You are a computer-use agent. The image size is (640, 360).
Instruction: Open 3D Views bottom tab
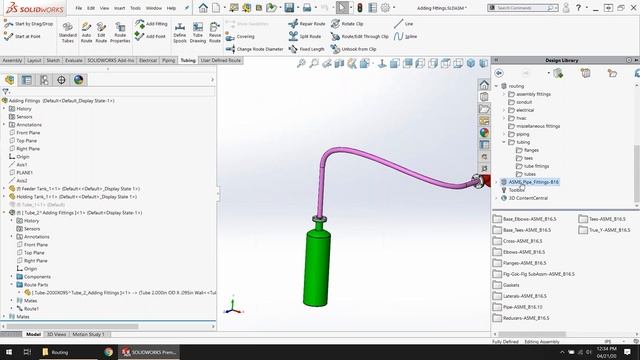point(56,334)
